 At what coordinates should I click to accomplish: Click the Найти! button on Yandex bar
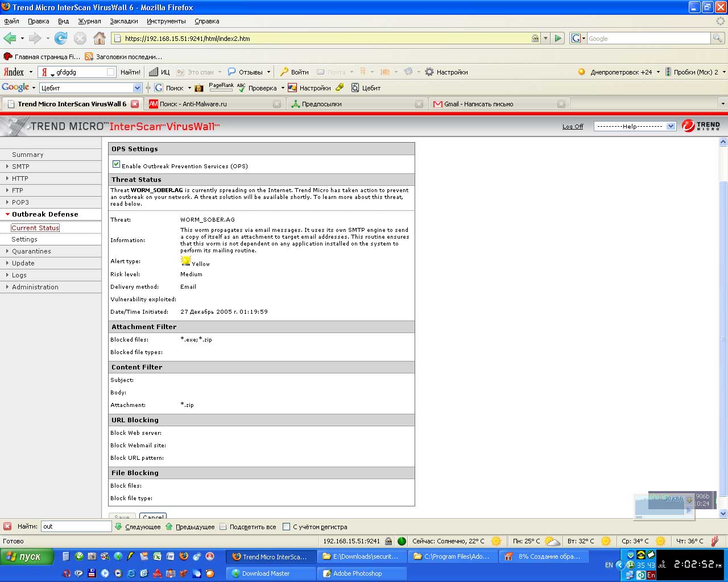coord(130,72)
